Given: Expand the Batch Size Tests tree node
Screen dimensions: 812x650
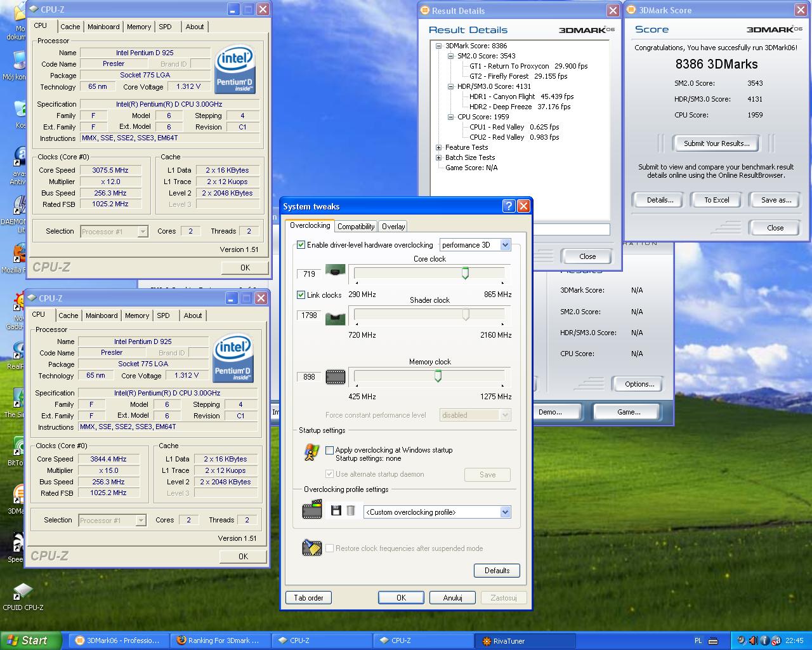Looking at the screenshot, I should 438,157.
